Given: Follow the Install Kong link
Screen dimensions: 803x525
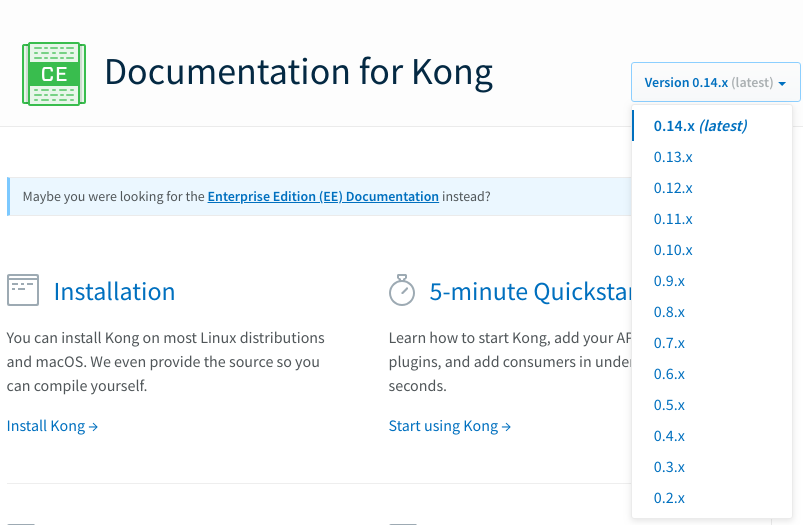Looking at the screenshot, I should tap(52, 426).
